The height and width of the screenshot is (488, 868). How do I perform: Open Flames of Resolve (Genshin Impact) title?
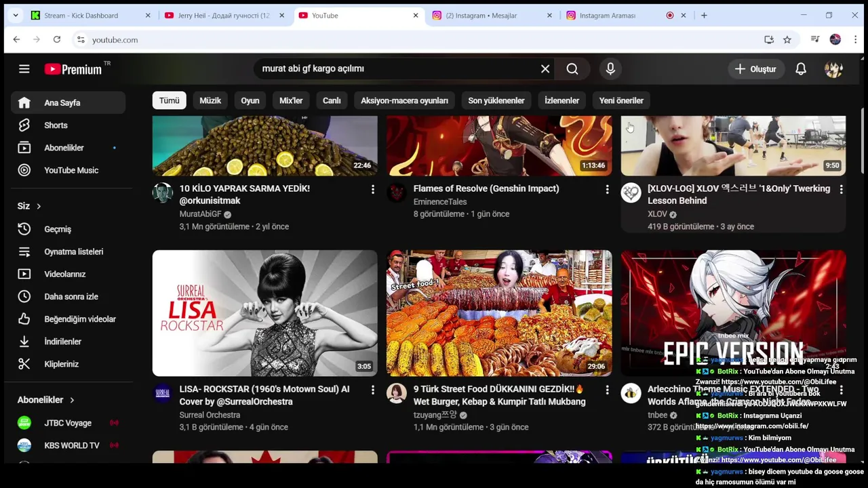(x=486, y=188)
